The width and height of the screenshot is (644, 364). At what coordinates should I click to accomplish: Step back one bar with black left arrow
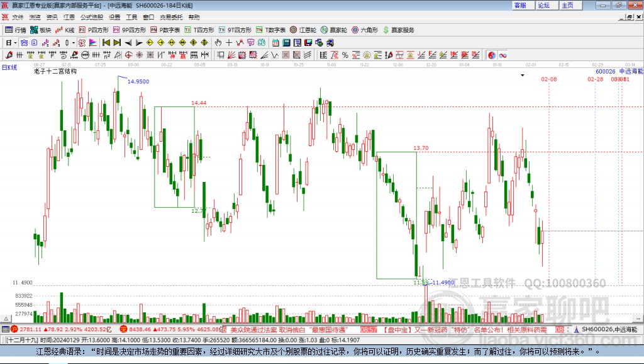128,42
